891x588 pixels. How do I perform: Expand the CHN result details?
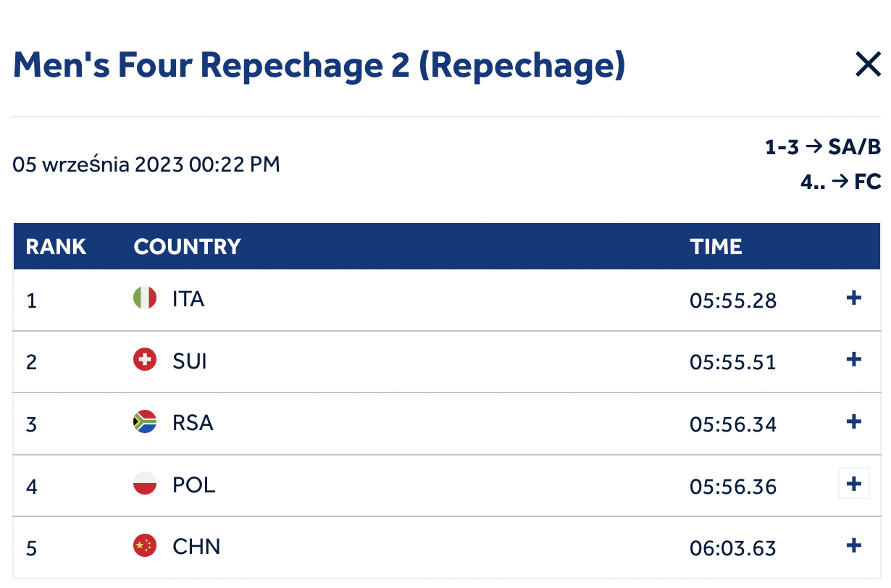854,545
